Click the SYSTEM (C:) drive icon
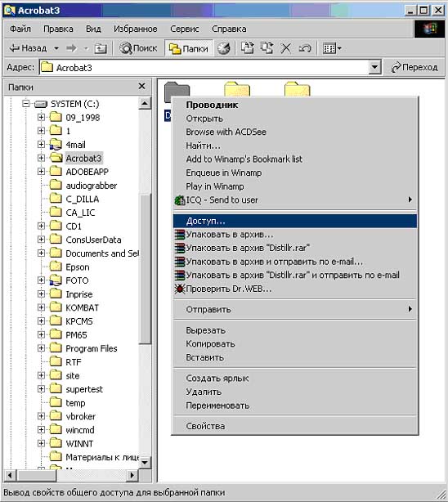448x502 pixels. click(41, 104)
